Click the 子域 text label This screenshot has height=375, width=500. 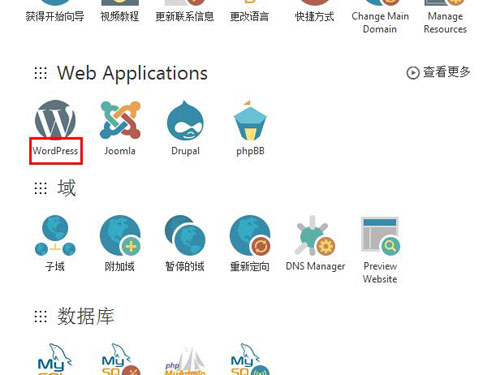[55, 266]
